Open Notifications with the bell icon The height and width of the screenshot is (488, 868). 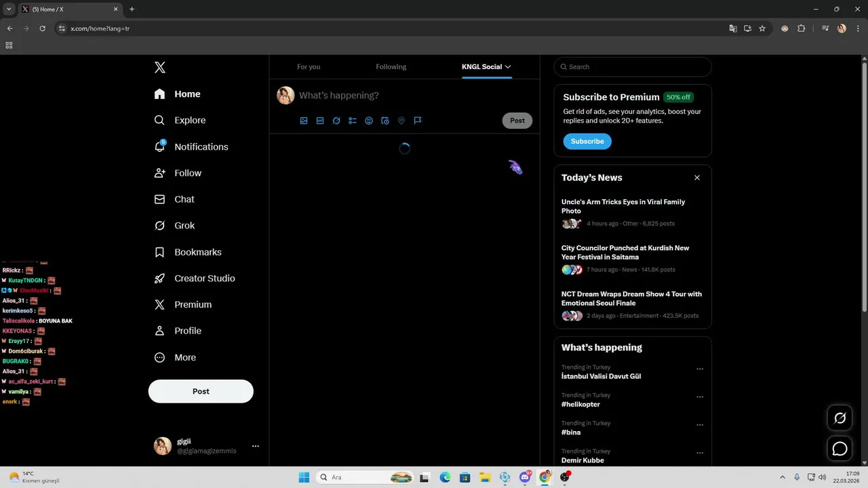click(191, 146)
